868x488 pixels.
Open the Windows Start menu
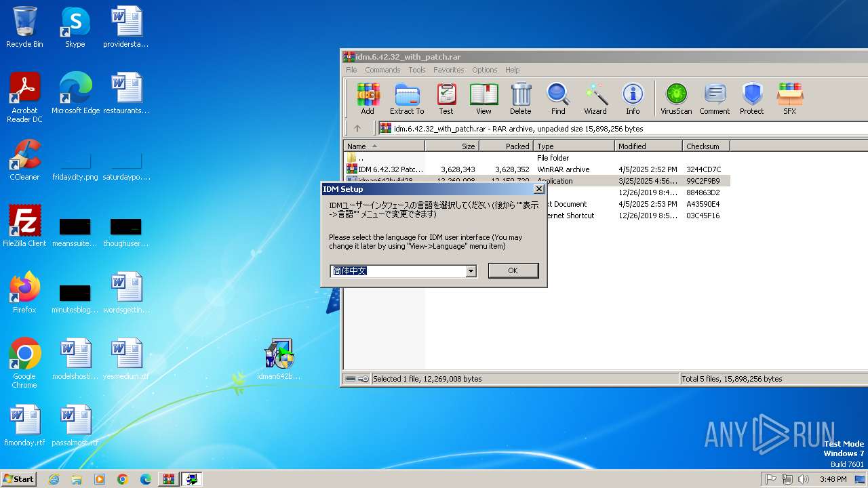tap(18, 479)
